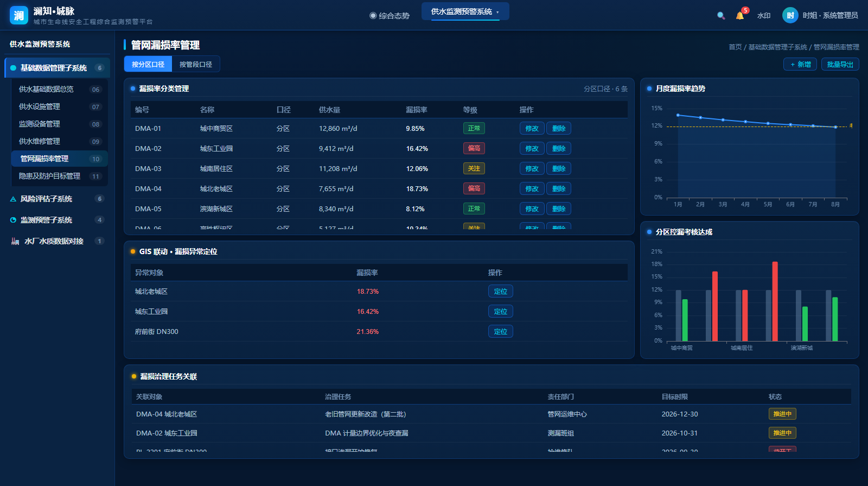Click 定位 for 城东工业园
Image resolution: width=868 pixels, height=486 pixels.
500,312
